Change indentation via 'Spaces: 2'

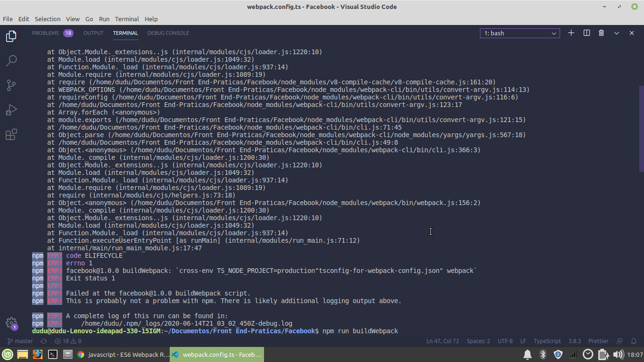pos(478,341)
